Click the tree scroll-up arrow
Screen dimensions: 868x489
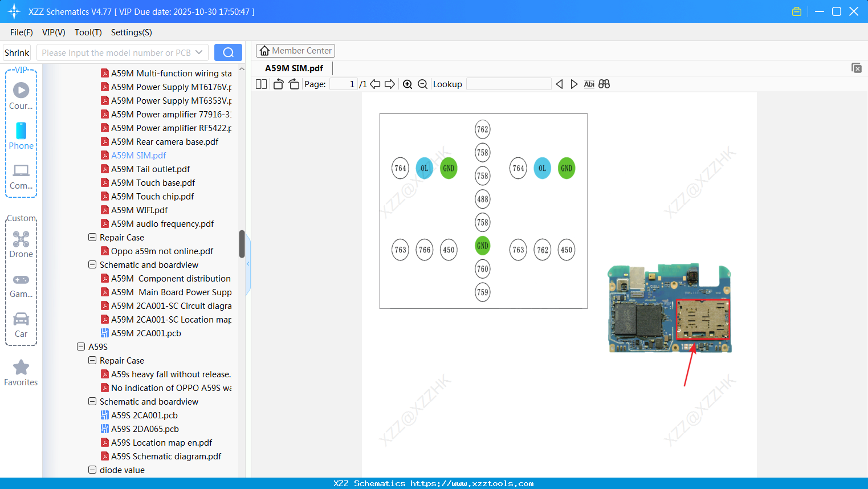coord(242,69)
